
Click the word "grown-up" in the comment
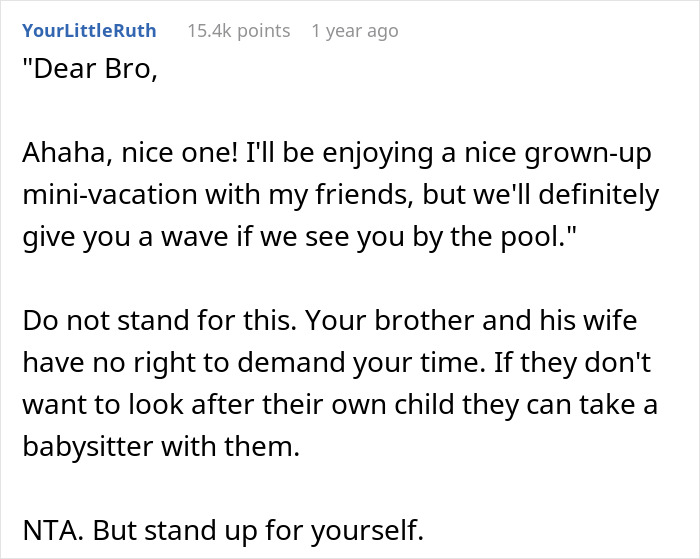pos(588,155)
